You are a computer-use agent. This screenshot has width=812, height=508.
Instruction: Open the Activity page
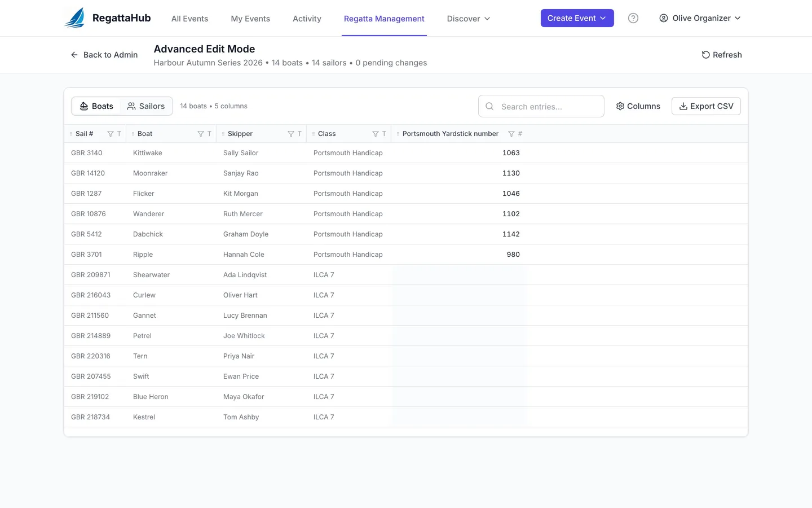pyautogui.click(x=307, y=19)
